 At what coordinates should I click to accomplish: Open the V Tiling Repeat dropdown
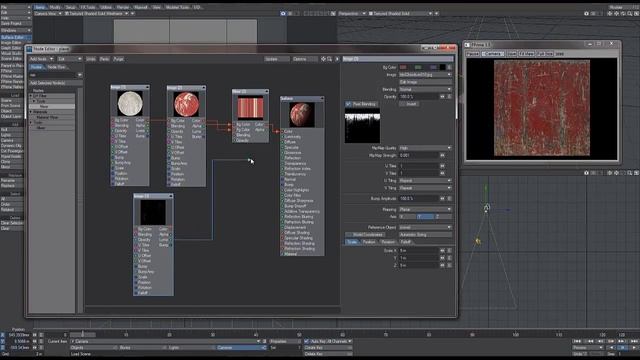coord(425,188)
